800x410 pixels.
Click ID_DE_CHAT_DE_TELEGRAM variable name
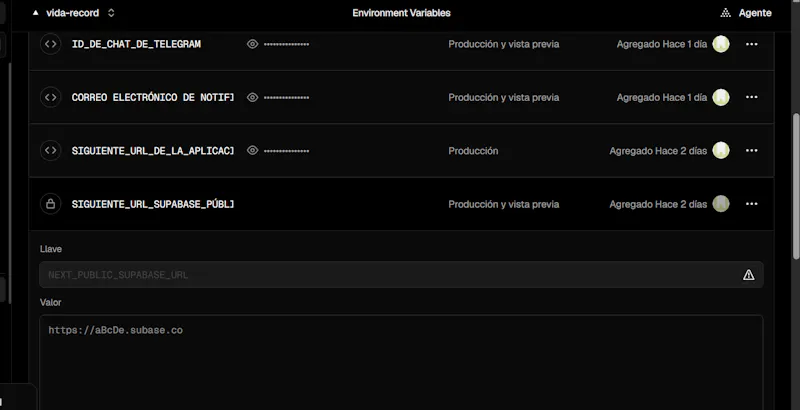click(x=136, y=44)
